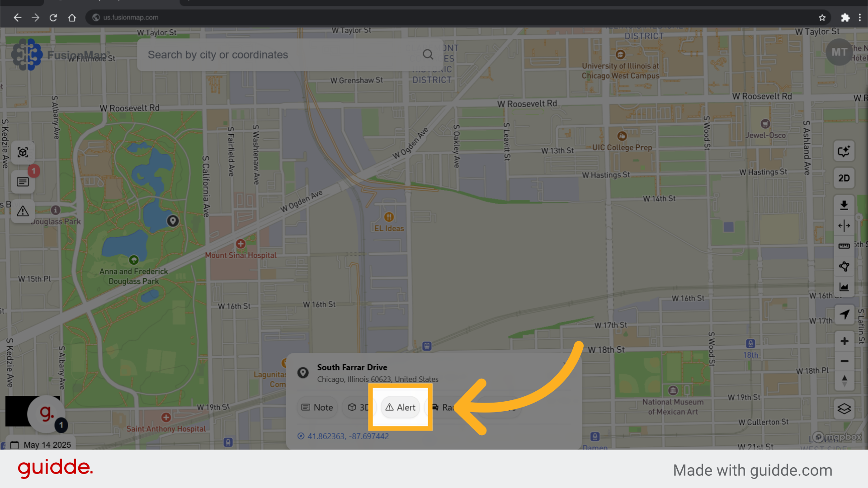Click the Jewel-Osco store marker

point(765,124)
